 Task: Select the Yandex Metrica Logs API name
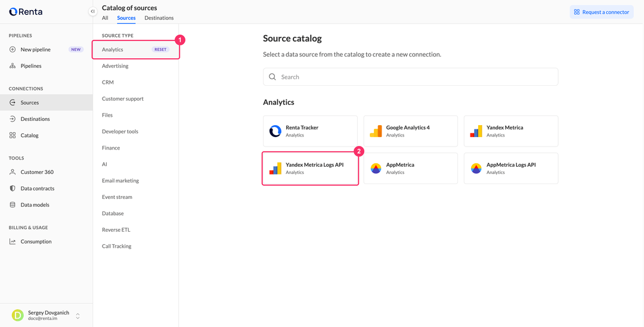[315, 165]
